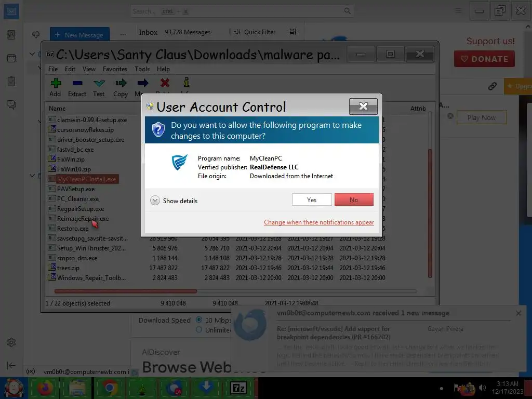Select Unlimited download speed radio

199,329
